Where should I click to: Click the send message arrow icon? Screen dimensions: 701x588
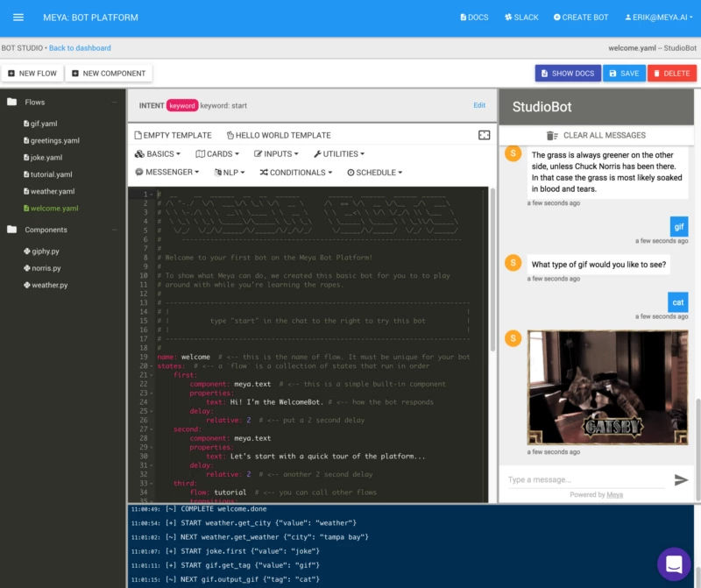tap(681, 479)
